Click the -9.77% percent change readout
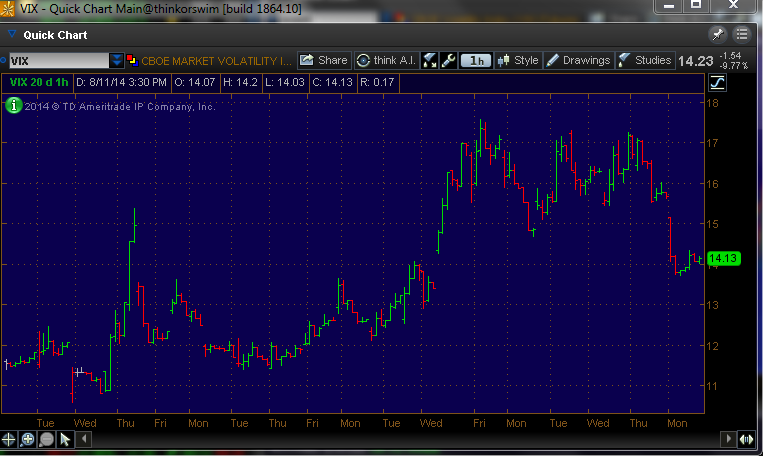The height and width of the screenshot is (456, 763). [x=734, y=66]
